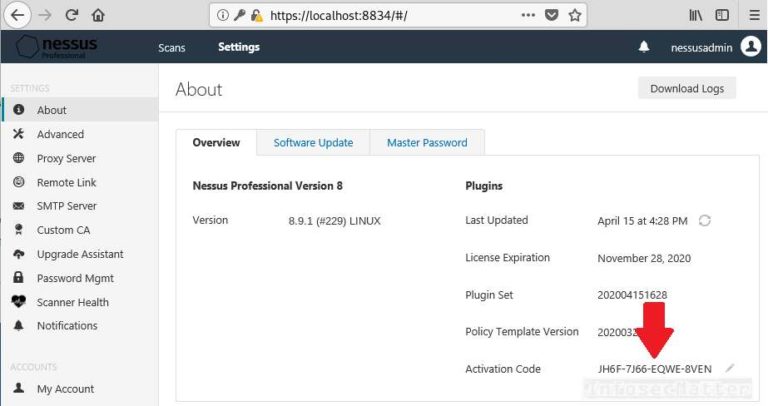Open the browser home page icon
Screen dimensions: 768x406
98,15
